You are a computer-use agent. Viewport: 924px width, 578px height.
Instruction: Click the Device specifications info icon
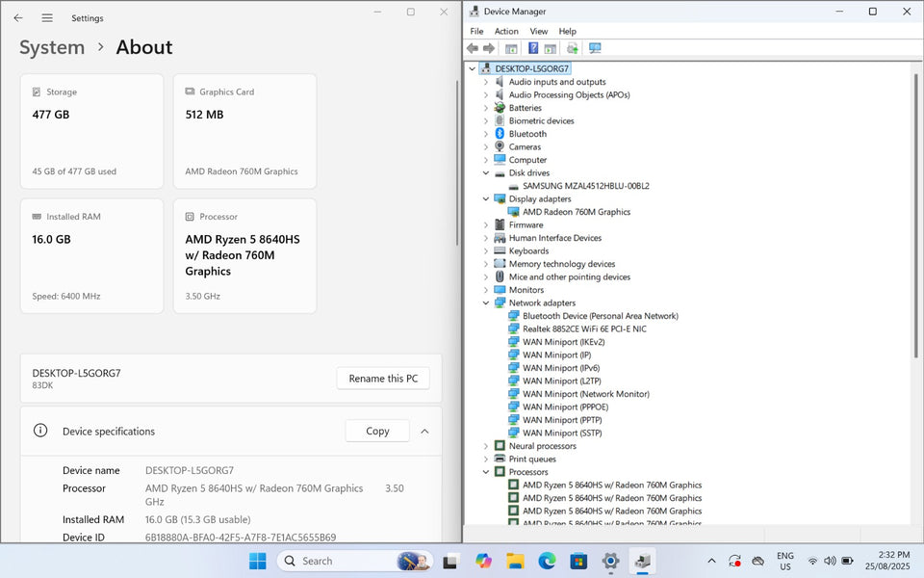point(40,431)
